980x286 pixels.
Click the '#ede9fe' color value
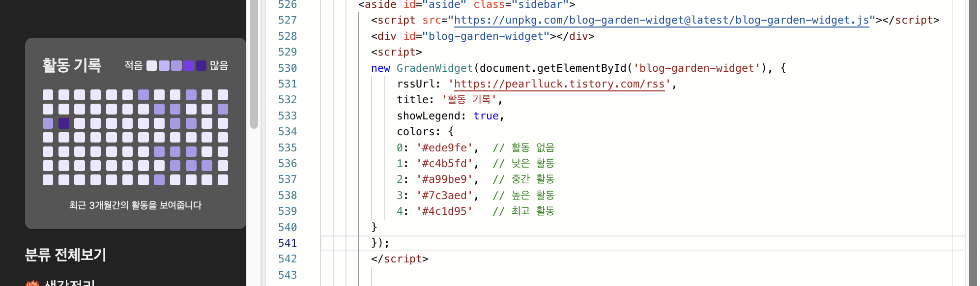point(444,148)
